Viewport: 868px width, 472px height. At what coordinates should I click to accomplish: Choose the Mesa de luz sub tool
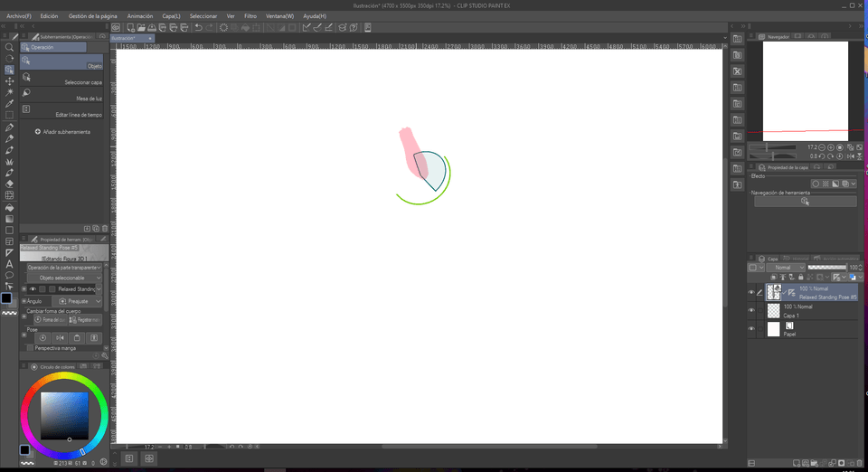coord(61,95)
